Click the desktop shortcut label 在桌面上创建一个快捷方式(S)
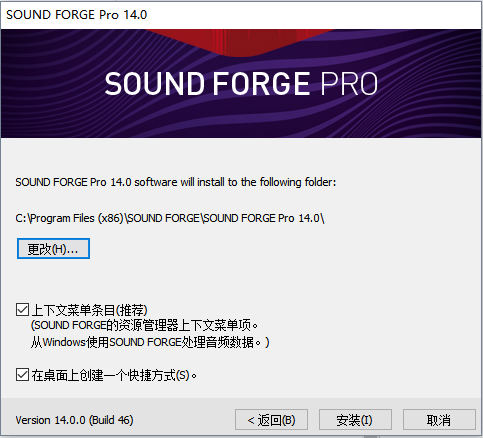This screenshot has height=438, width=483. coord(114,375)
